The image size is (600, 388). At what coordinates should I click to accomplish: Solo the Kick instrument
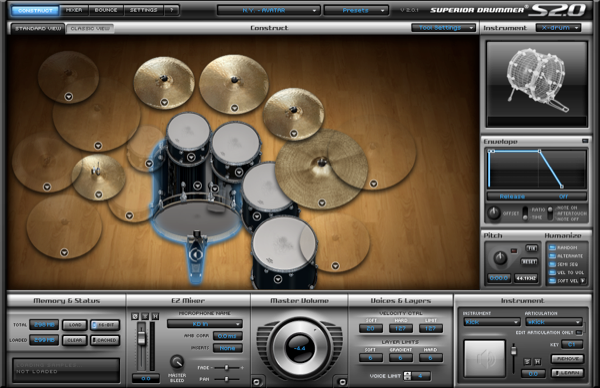[x=527, y=362]
